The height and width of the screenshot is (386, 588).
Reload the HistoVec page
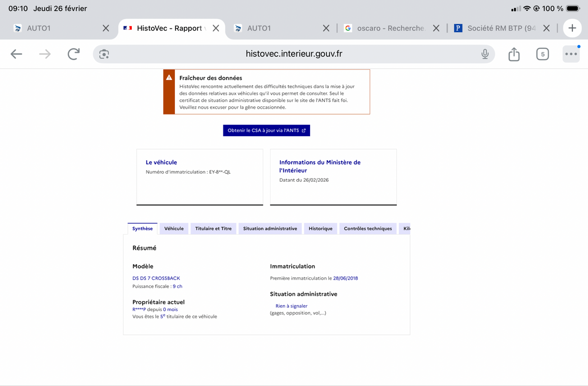click(x=73, y=54)
